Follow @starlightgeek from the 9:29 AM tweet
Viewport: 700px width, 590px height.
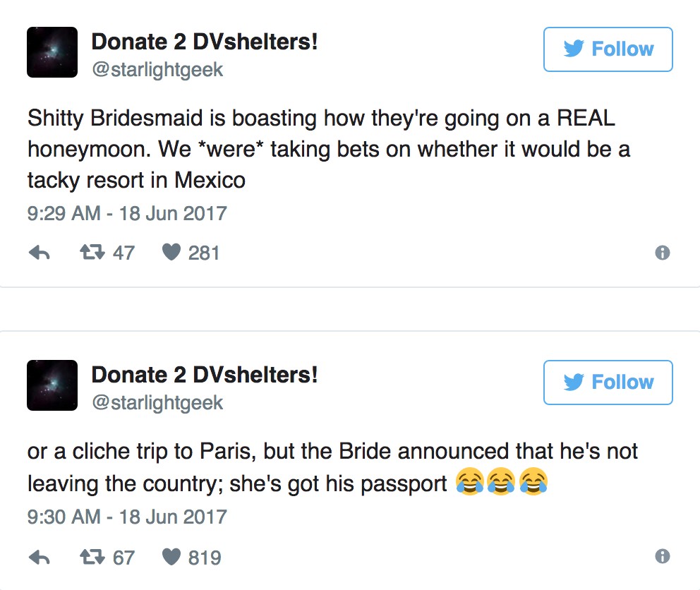(x=608, y=49)
